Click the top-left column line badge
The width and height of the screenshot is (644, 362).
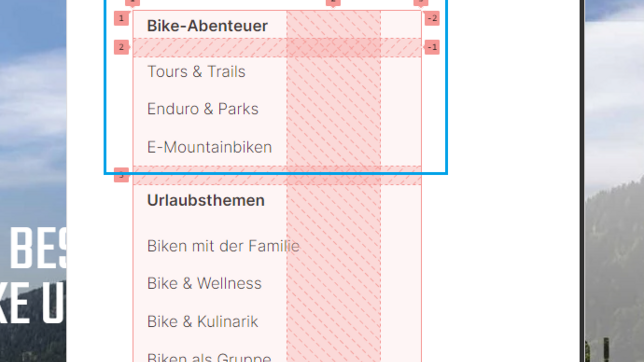132,2
